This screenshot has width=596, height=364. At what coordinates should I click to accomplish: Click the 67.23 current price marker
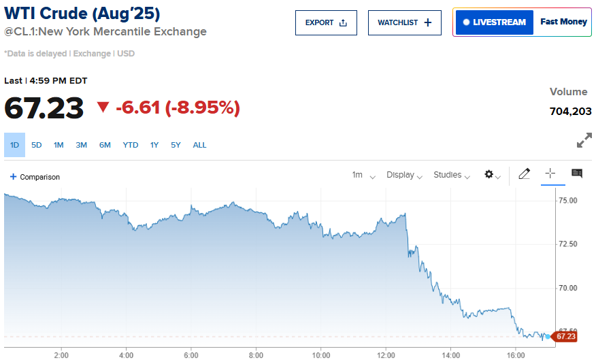pos(565,336)
